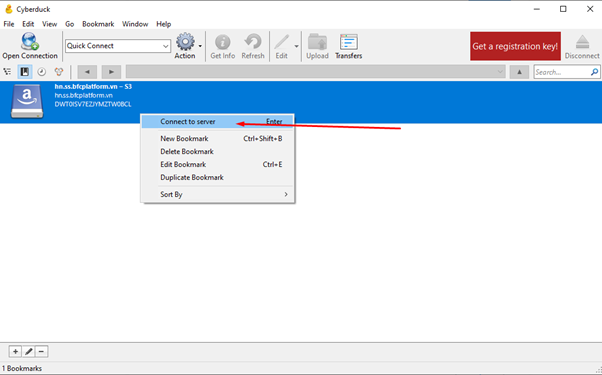Edit bookmark with bottom pencil button
602x375 pixels.
[x=29, y=351]
